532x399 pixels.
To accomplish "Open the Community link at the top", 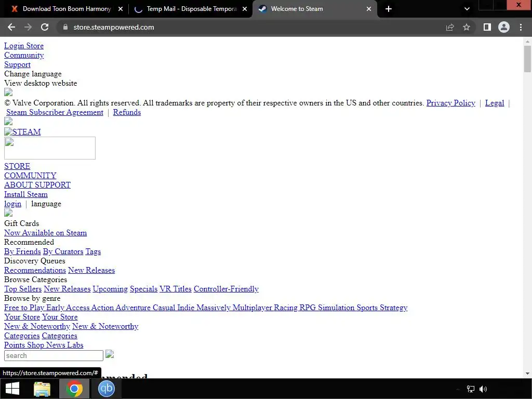I will (24, 55).
